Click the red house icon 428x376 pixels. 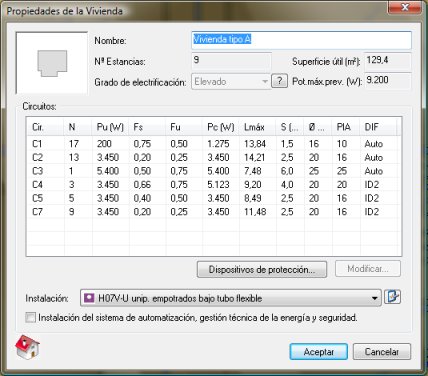(27, 347)
